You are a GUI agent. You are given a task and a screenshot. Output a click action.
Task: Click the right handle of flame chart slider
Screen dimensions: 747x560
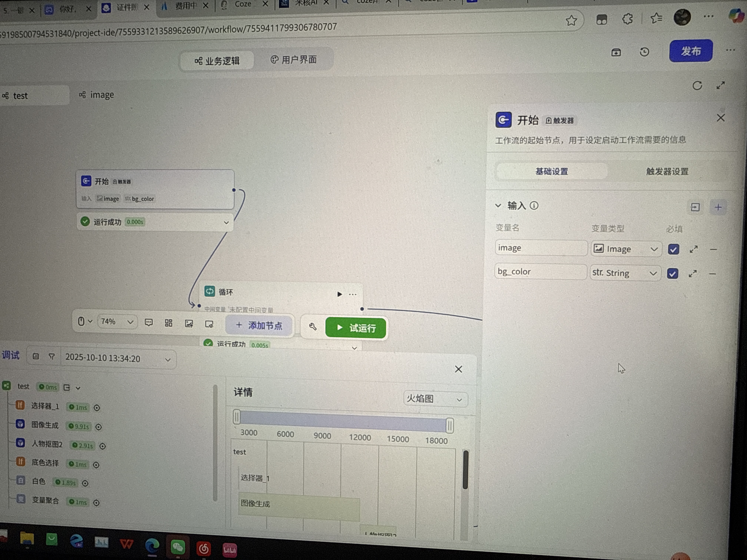[449, 426]
